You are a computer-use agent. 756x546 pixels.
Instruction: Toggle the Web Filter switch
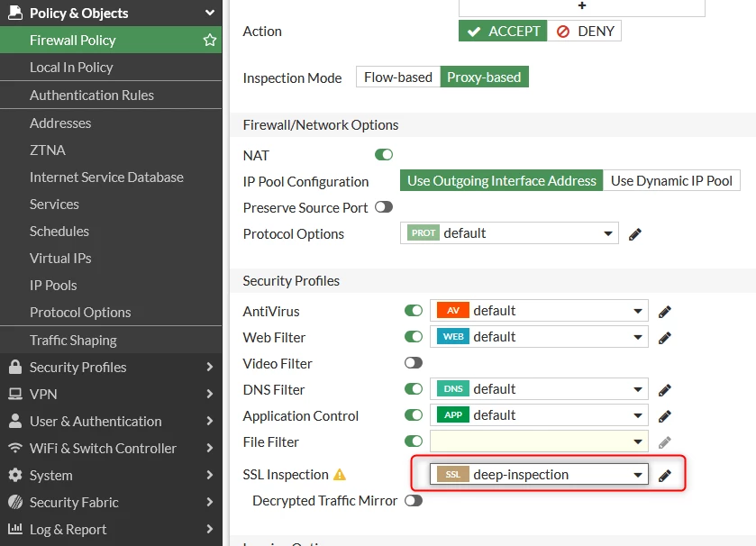pyautogui.click(x=414, y=336)
